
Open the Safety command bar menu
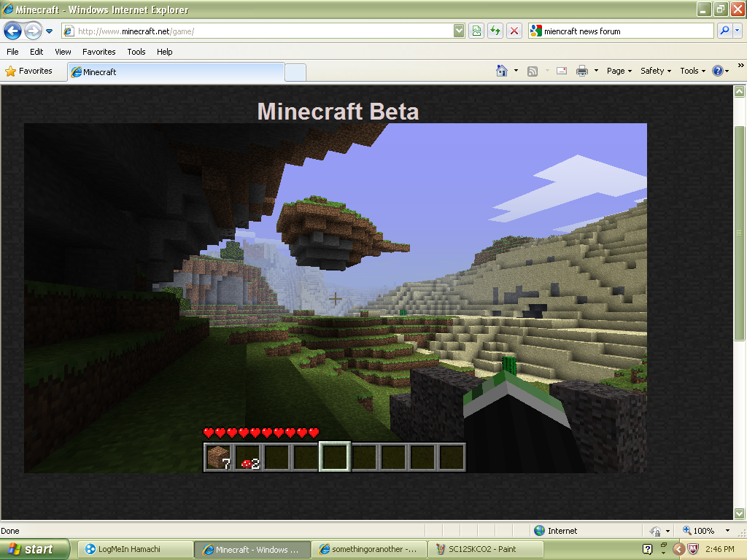[x=656, y=71]
